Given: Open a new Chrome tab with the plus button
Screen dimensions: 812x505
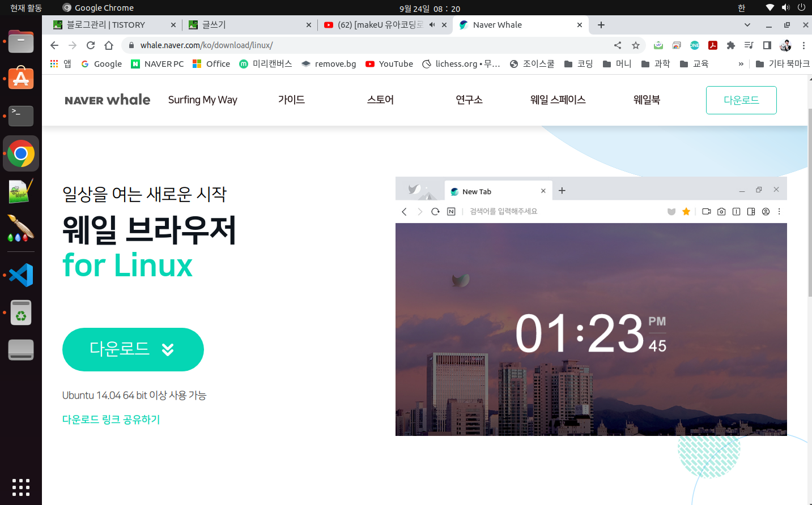Looking at the screenshot, I should coord(601,25).
